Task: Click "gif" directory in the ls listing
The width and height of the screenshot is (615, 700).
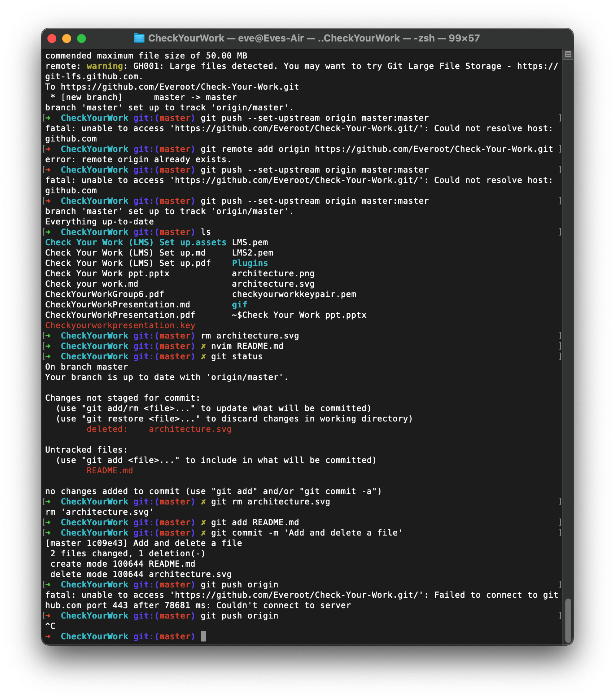Action: (239, 304)
